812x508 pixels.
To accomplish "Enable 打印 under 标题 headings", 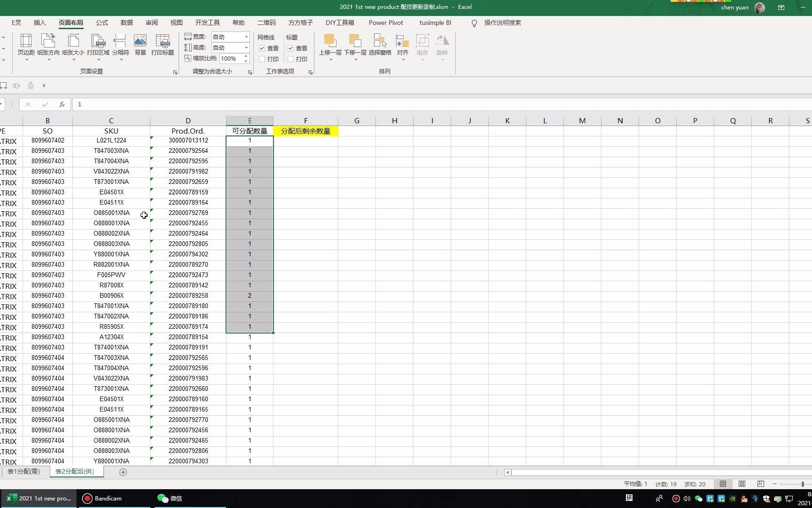I will click(x=291, y=59).
